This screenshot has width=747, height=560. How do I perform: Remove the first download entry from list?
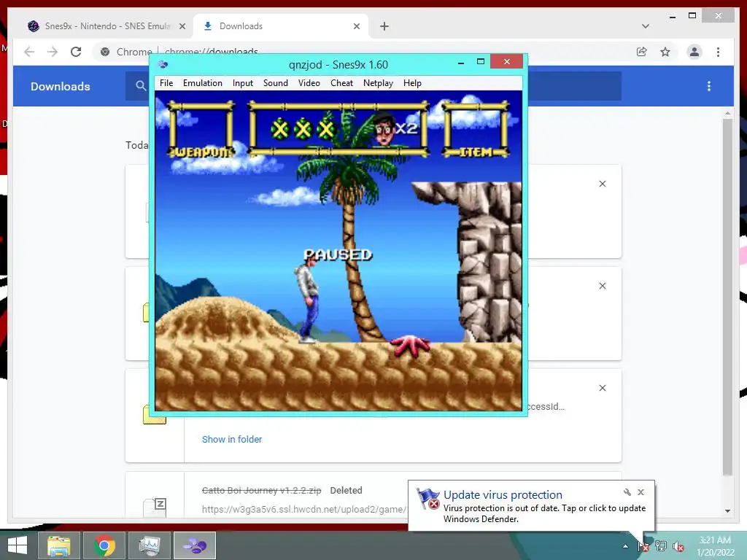point(603,184)
